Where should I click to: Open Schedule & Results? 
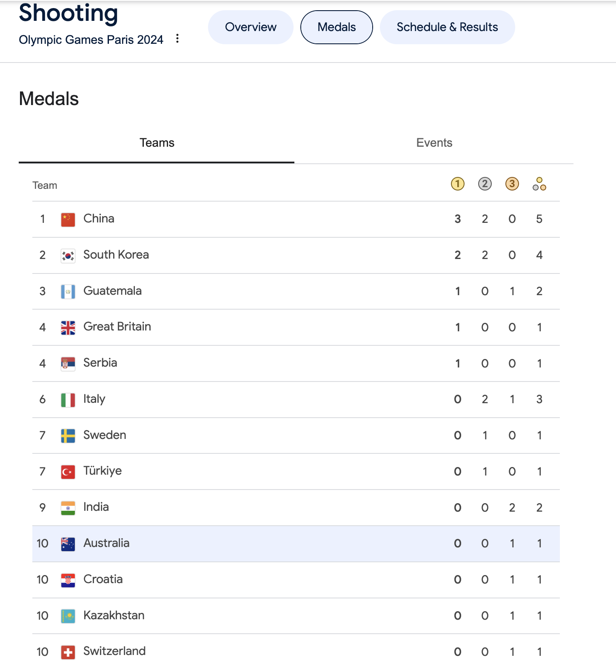pos(447,27)
